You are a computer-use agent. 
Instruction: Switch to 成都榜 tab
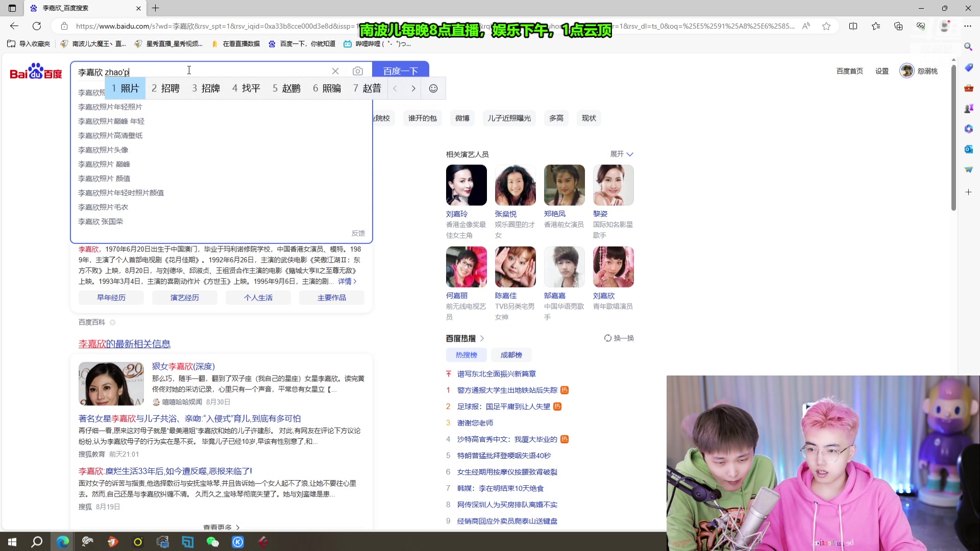coord(511,355)
